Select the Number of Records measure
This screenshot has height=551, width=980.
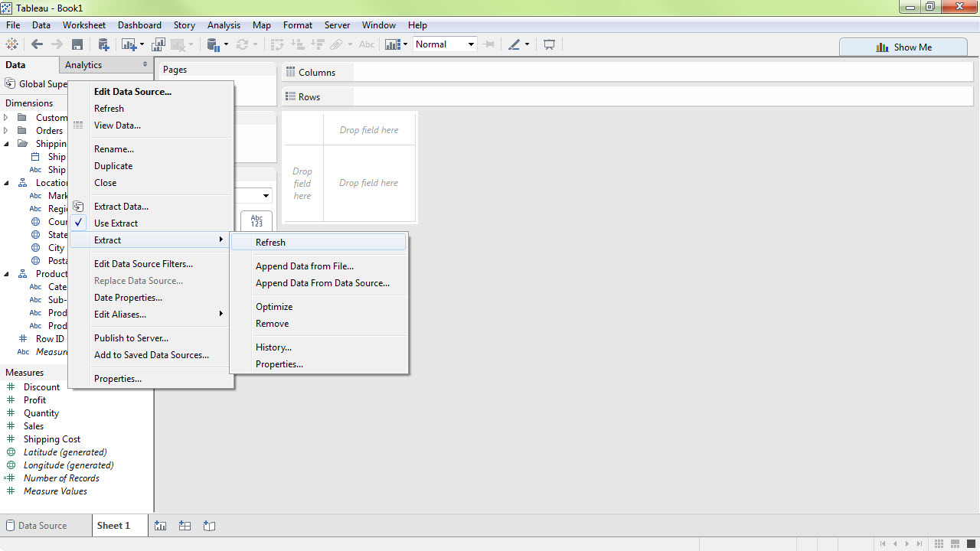[x=61, y=478]
